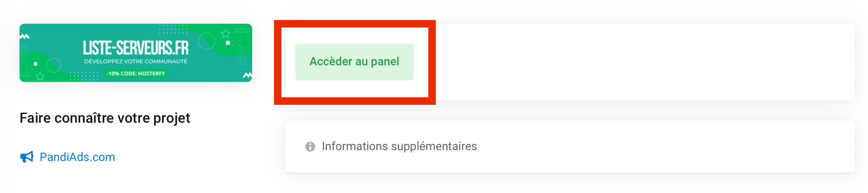Select the Informations supplémentaires heading text
Screen dimensions: 868x193
point(399,146)
